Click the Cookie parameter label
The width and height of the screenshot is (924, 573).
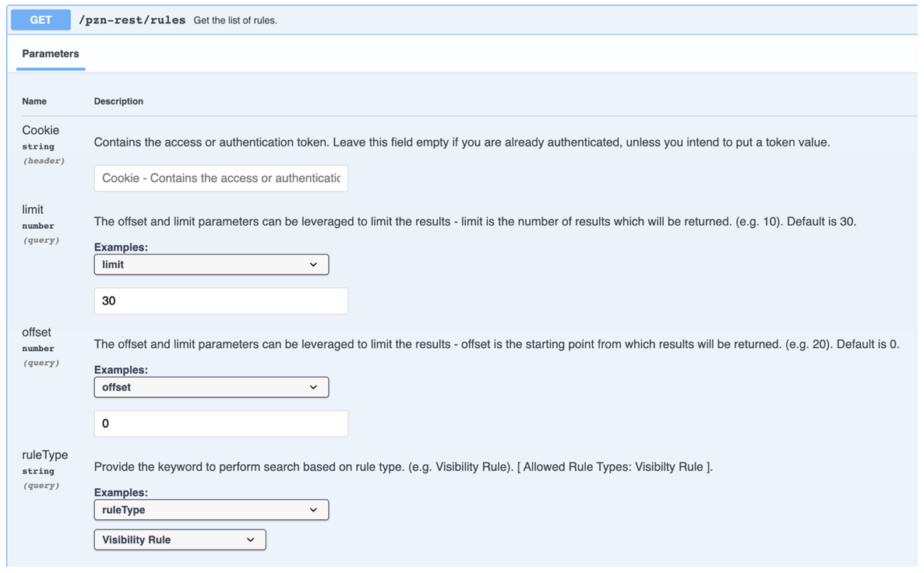[41, 130]
